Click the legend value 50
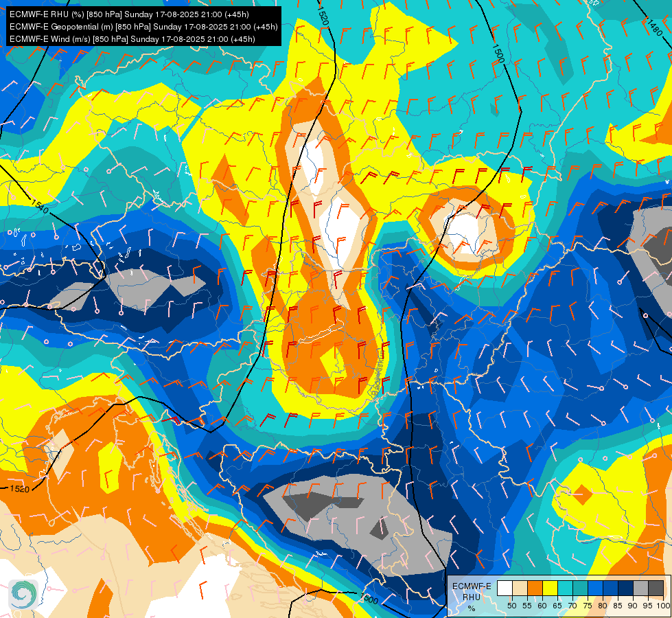 pos(511,606)
